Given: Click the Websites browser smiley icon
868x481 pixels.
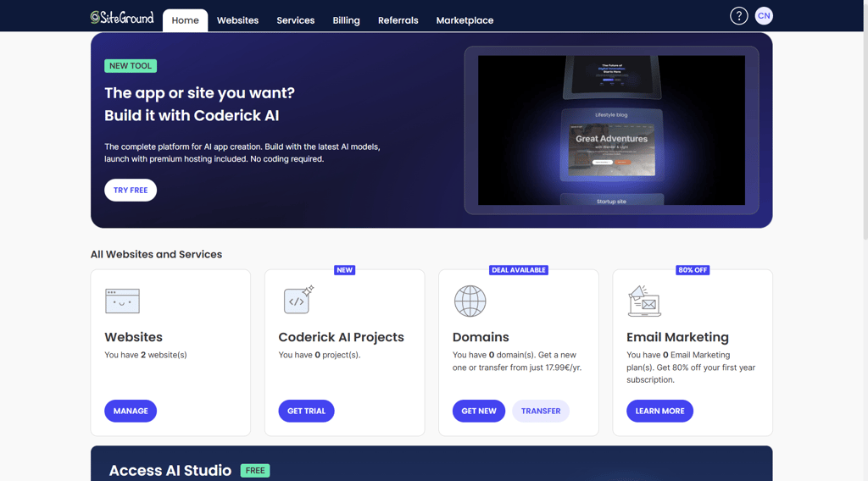Looking at the screenshot, I should pyautogui.click(x=122, y=301).
